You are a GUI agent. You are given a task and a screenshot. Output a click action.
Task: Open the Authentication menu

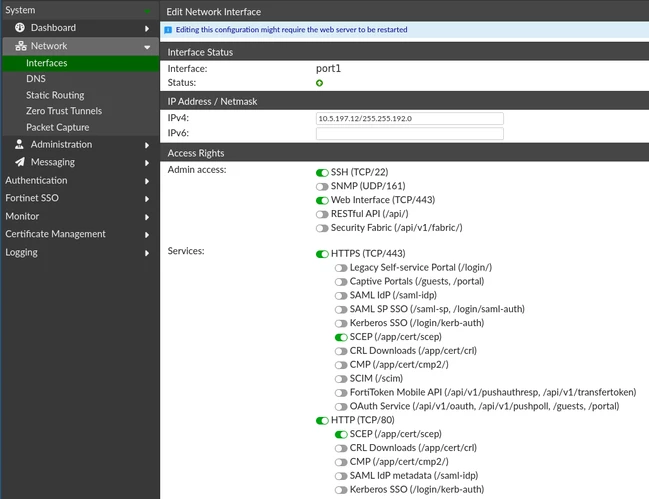point(81,180)
